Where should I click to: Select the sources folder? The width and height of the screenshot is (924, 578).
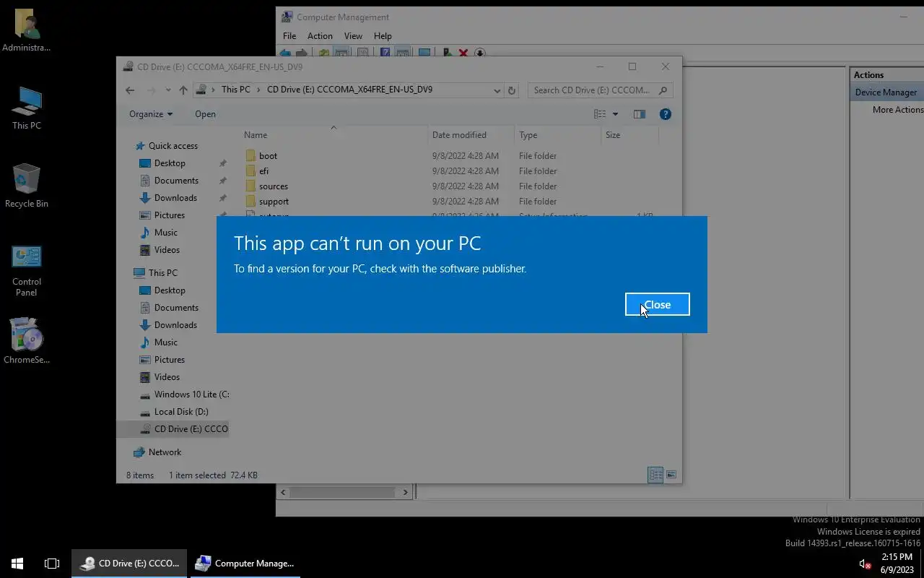tap(273, 186)
